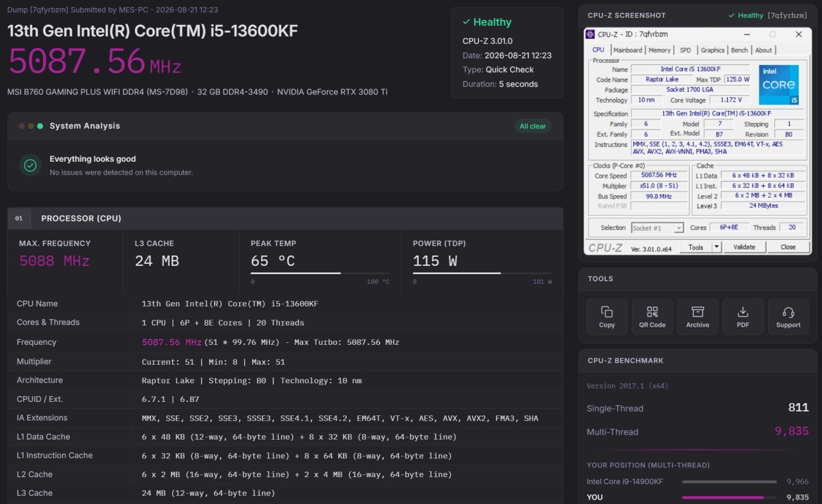Screen dimensions: 822x504
Task: Click the L1 Data Cache row
Action: pyautogui.click(x=285, y=437)
